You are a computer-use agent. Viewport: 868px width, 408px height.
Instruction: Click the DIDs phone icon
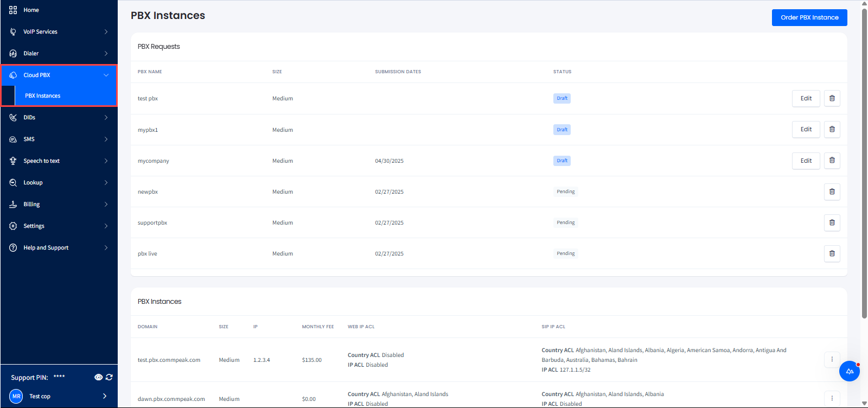13,117
